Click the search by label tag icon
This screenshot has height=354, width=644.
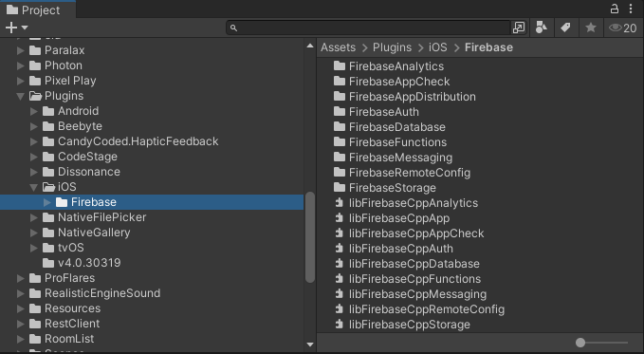565,28
